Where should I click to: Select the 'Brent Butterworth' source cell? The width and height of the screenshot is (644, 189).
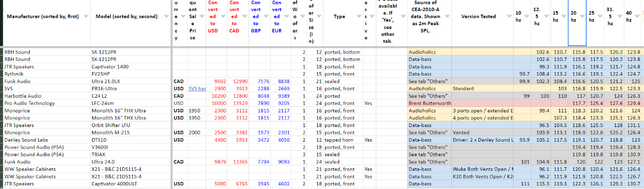tap(429, 103)
